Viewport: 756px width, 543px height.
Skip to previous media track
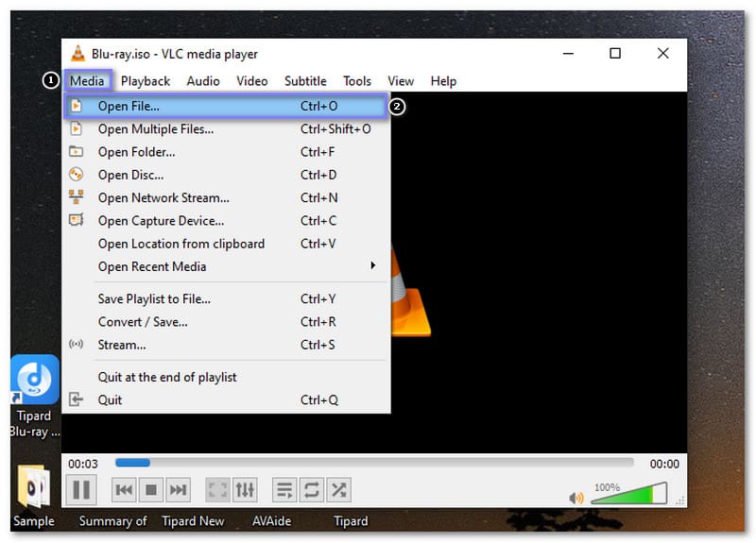click(124, 490)
